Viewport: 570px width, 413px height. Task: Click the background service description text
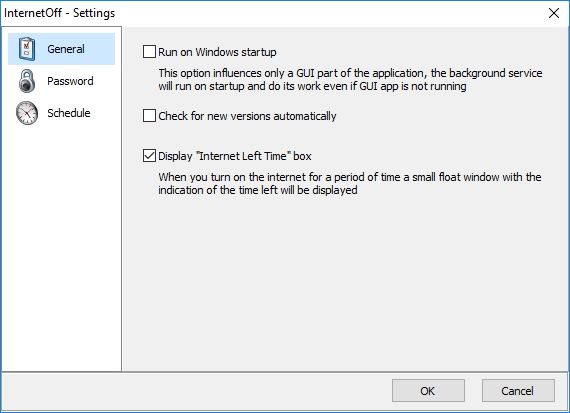(x=350, y=80)
